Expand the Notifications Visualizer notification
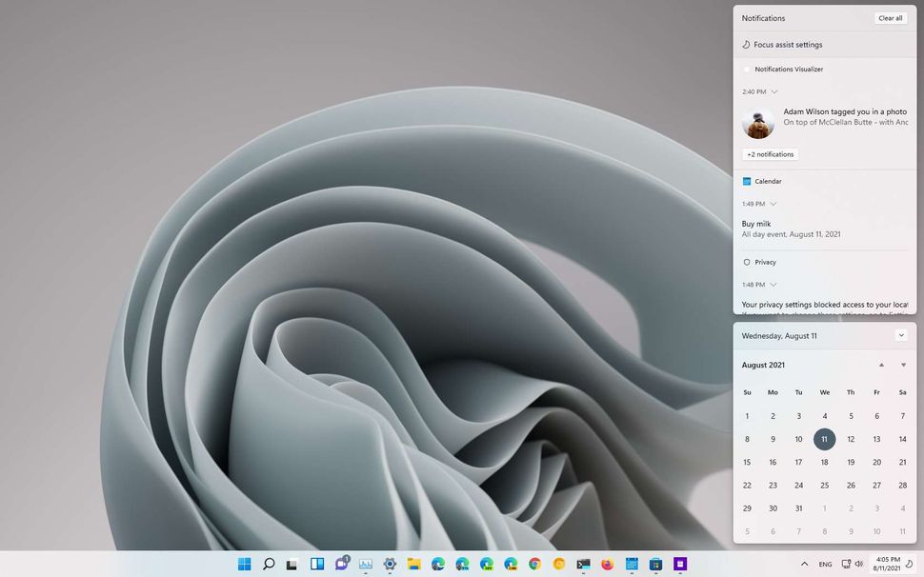This screenshot has width=924, height=577. click(x=774, y=91)
